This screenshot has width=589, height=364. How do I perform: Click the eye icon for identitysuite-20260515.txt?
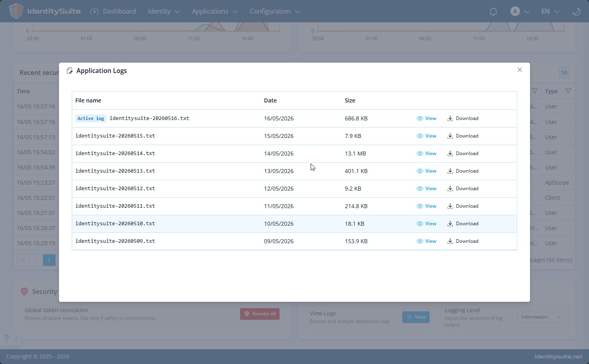(420, 136)
